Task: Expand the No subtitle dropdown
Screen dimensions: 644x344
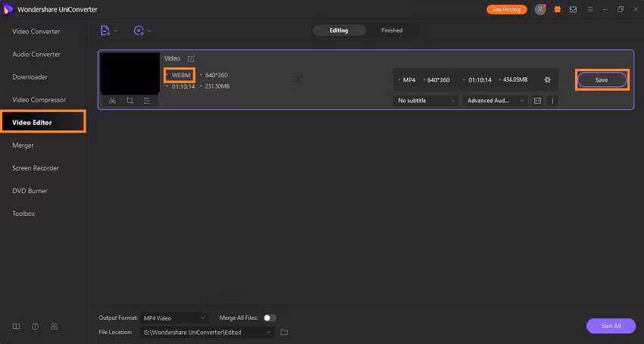Action: [426, 101]
